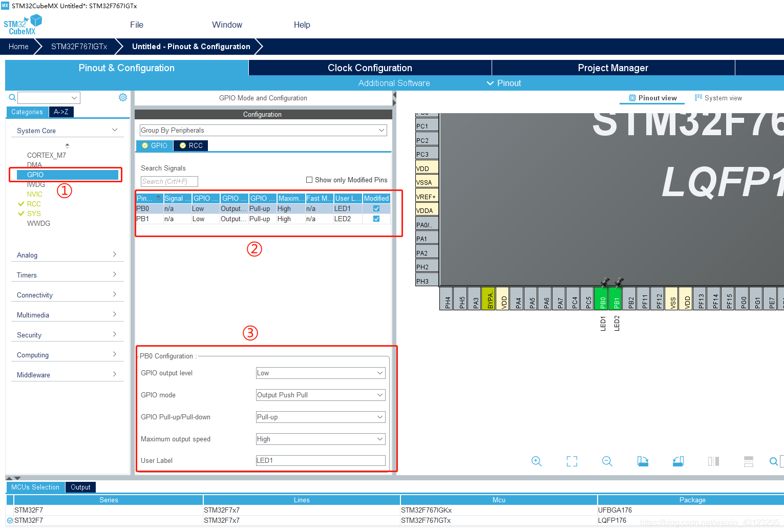Open GPIO mode Output Push Pull dropdown
The width and height of the screenshot is (784, 532).
click(321, 395)
